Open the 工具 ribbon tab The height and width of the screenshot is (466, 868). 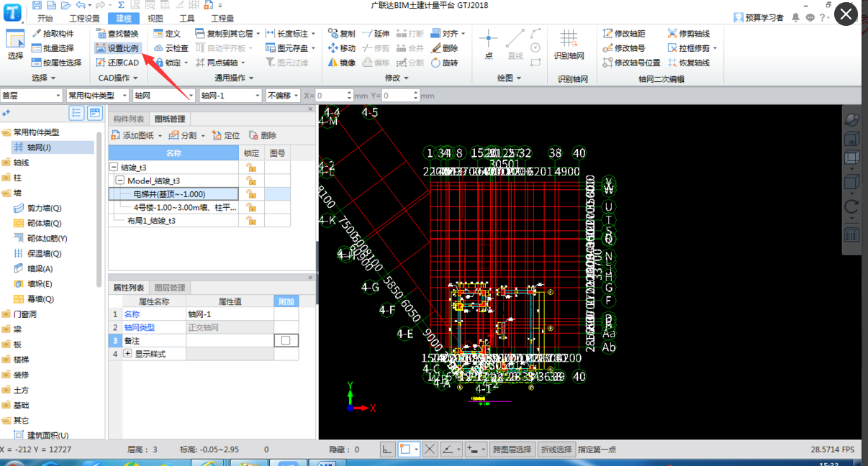(186, 19)
